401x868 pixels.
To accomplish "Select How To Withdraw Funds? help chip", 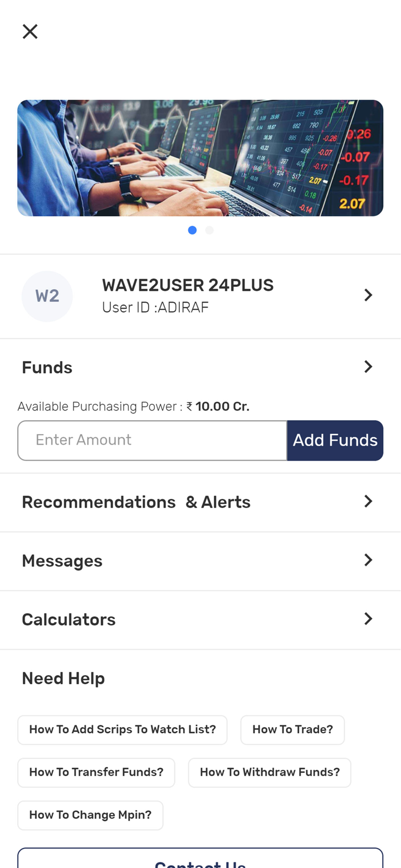I will [270, 773].
